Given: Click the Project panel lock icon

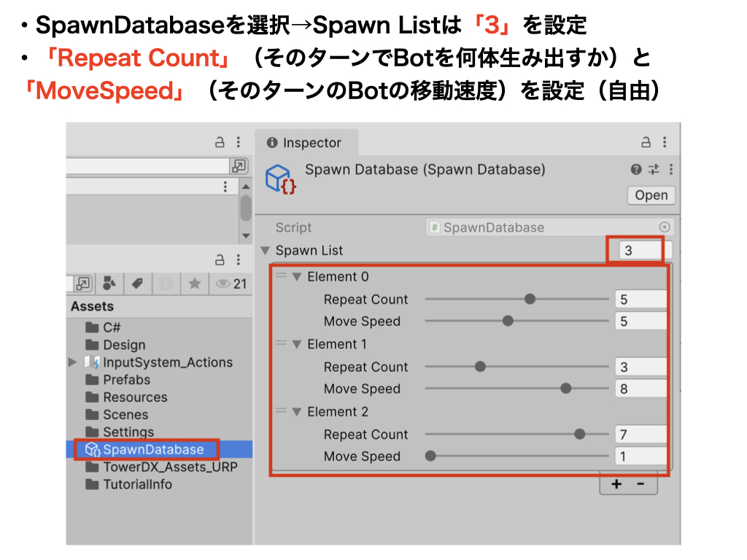Looking at the screenshot, I should (220, 260).
